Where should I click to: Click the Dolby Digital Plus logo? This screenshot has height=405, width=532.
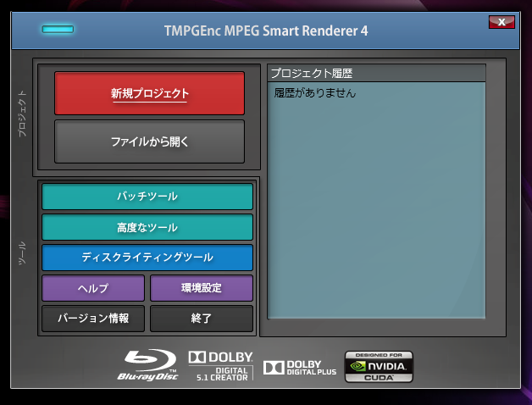(300, 368)
